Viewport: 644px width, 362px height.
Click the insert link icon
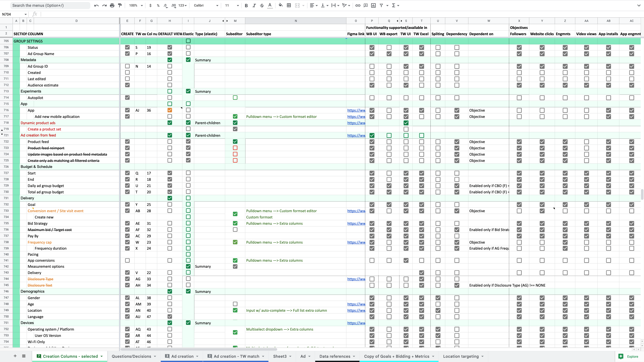[358, 5]
